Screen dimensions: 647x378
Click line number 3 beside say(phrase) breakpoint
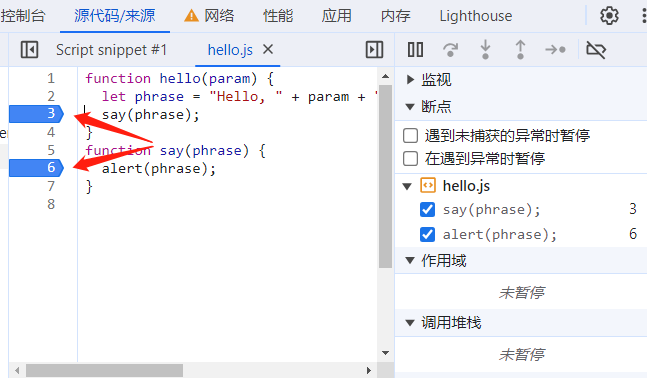click(x=633, y=209)
